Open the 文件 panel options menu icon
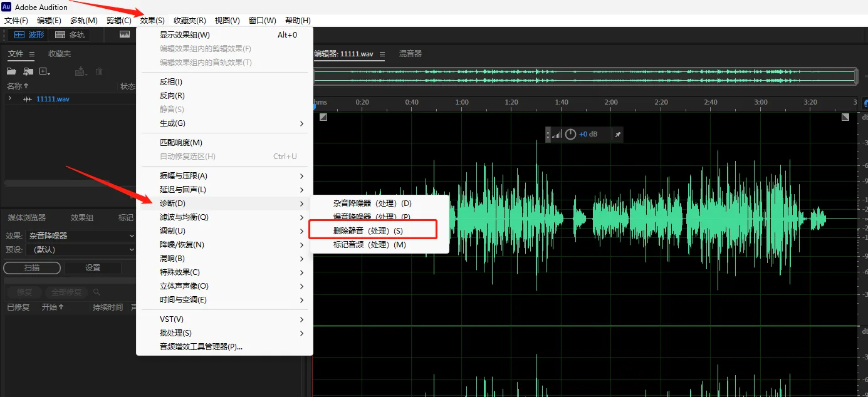The image size is (868, 397). pos(32,54)
